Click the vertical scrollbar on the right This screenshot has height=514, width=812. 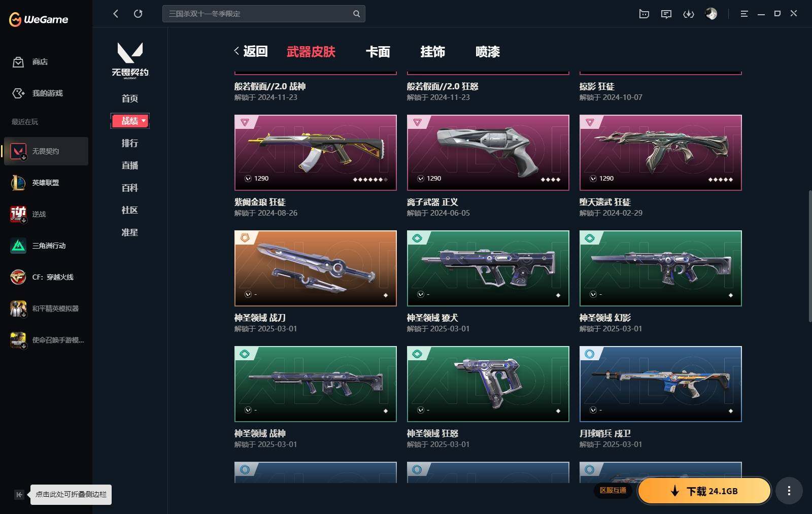point(809,256)
